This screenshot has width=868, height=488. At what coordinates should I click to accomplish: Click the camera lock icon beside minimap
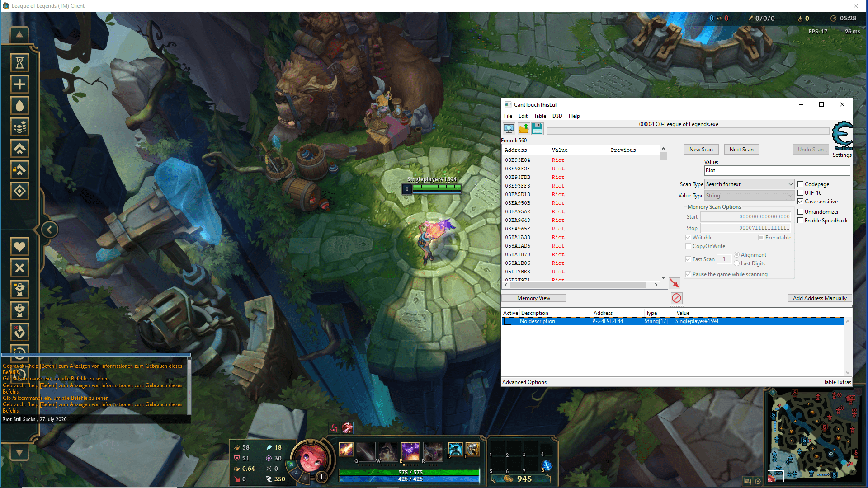748,481
